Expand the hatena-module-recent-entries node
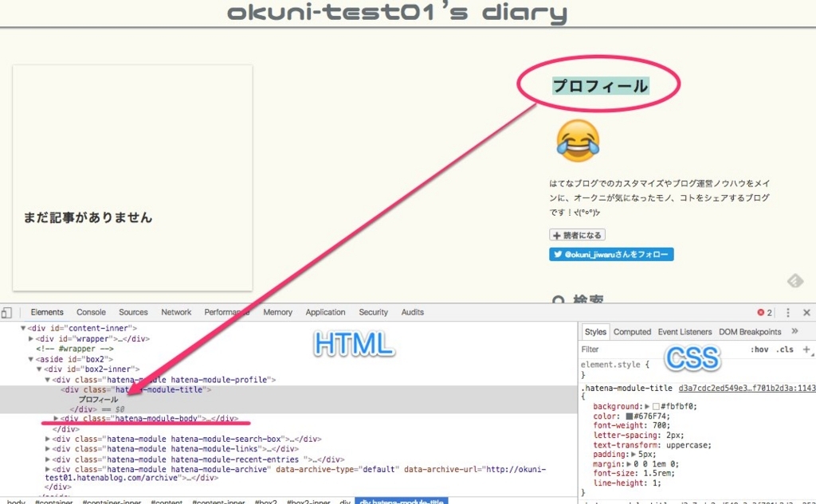Screen dimensions: 816x504 [47, 459]
